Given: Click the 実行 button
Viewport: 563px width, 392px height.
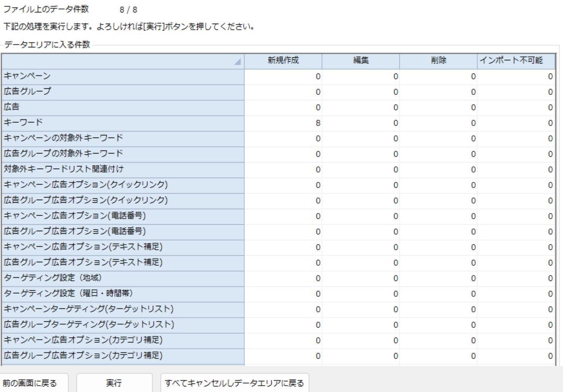Looking at the screenshot, I should point(114,383).
